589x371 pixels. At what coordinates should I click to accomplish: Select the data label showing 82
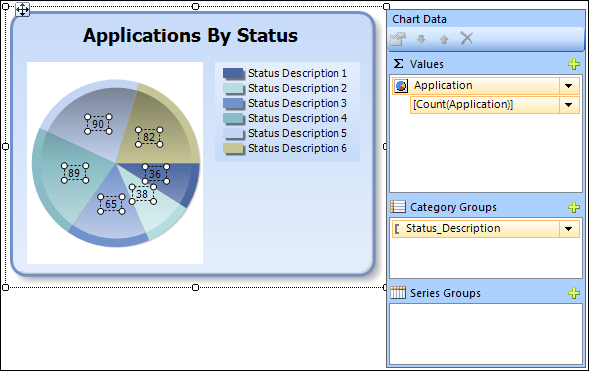[149, 137]
